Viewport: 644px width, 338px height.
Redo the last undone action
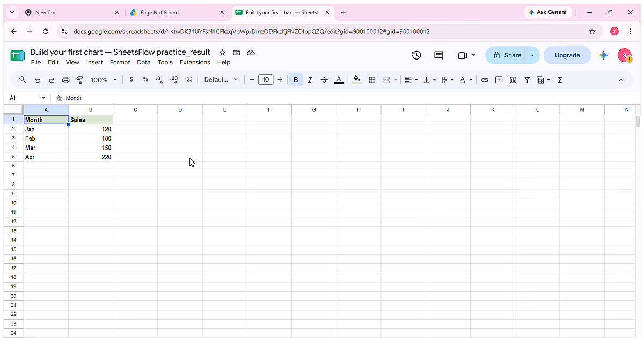click(x=52, y=79)
